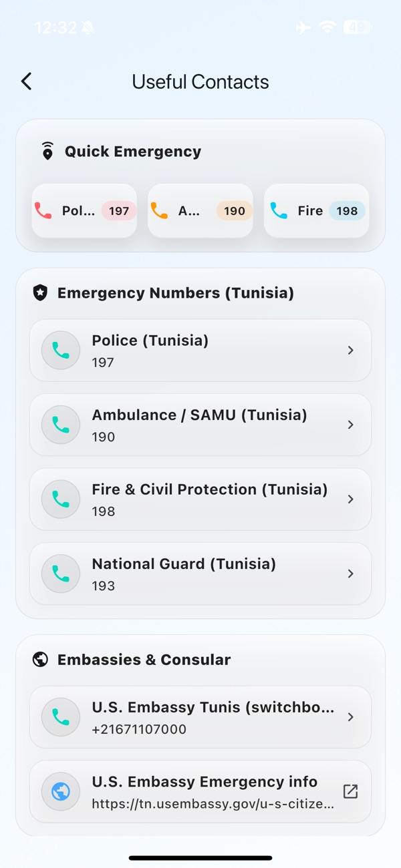Screen dimensions: 401x868
Task: Tap the Fire & Civil Protection (Tunisia) label
Action: (210, 489)
